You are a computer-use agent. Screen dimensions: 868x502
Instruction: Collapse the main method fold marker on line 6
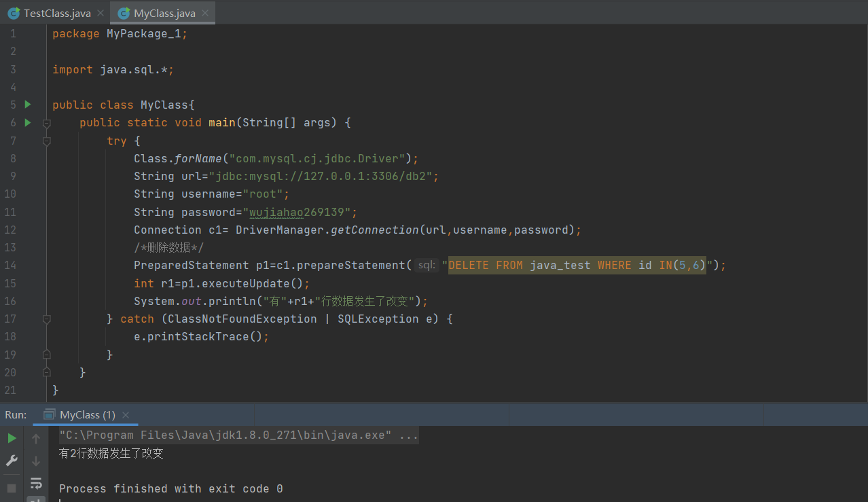click(x=46, y=124)
